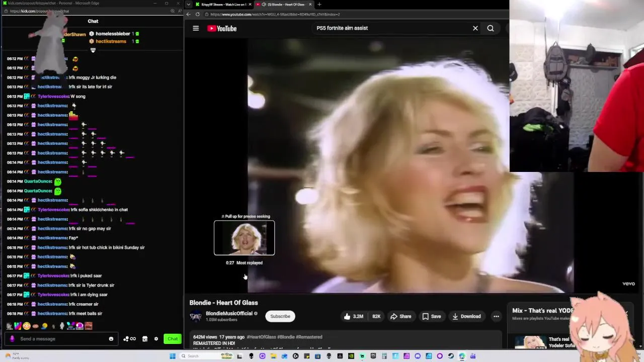Reload the YouTube page

click(x=197, y=14)
